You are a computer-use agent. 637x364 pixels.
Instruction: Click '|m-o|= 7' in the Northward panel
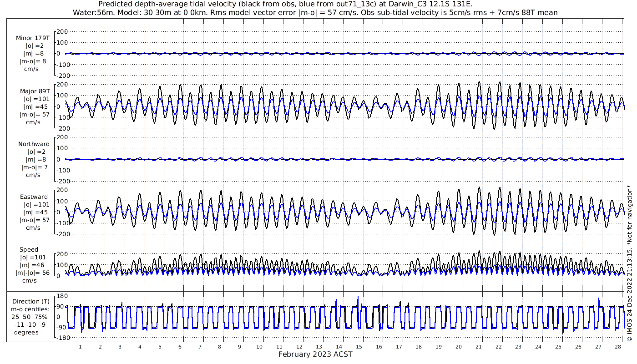(34, 167)
